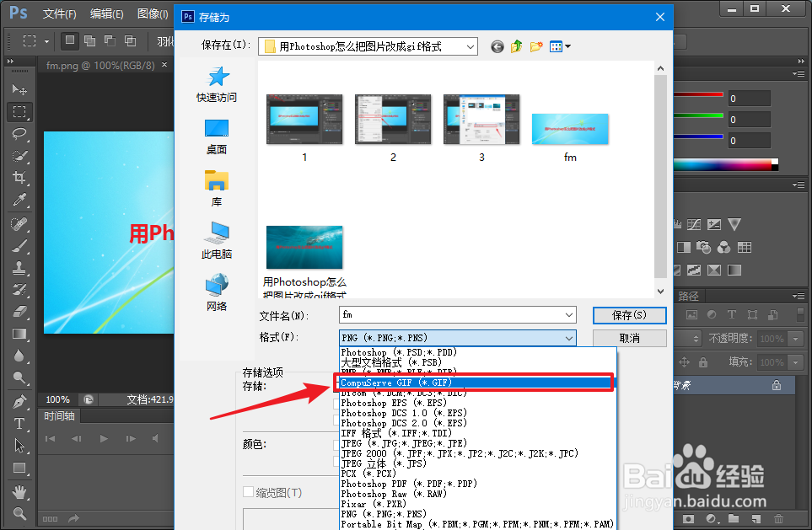The width and height of the screenshot is (812, 530).
Task: Open the Opacity dropdown arrow
Action: 796,339
